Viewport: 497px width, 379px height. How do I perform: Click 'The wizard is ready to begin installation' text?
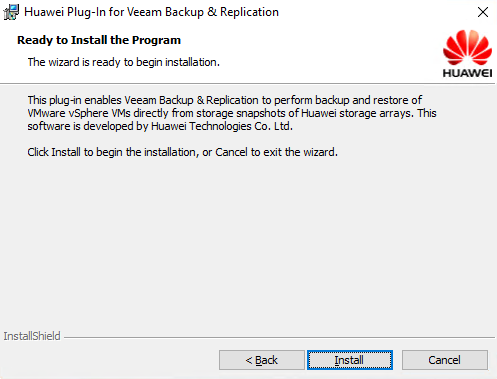tap(124, 62)
